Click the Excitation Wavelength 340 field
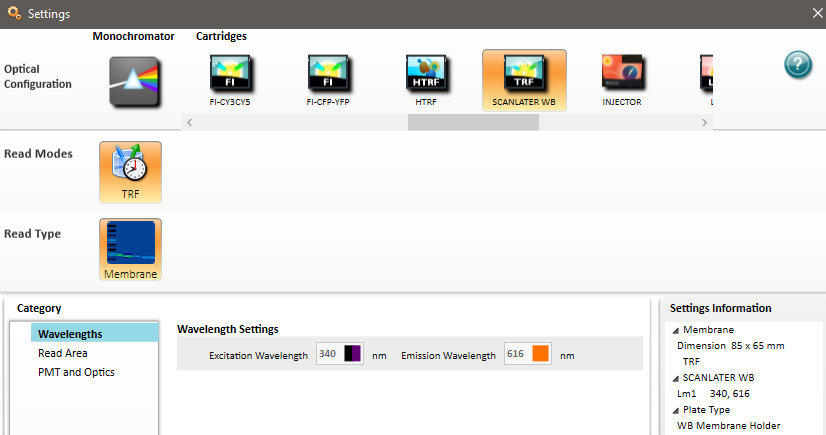 click(340, 353)
